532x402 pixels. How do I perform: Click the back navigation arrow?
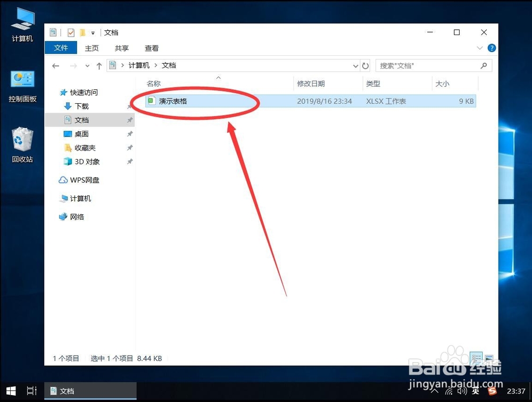click(56, 65)
